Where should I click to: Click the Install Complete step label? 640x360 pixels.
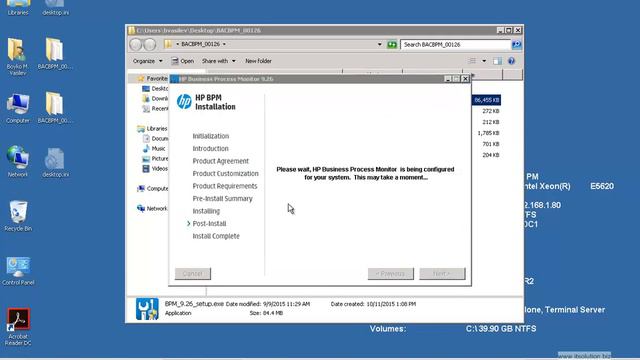click(x=216, y=236)
